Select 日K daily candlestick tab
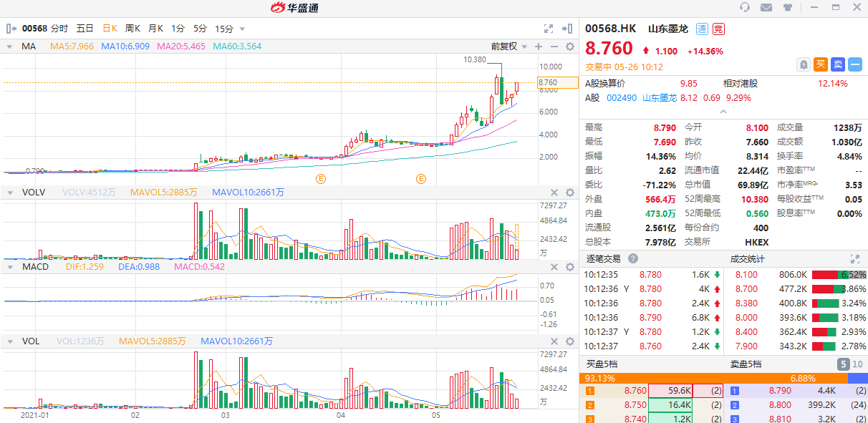The image size is (868, 423). tap(110, 29)
